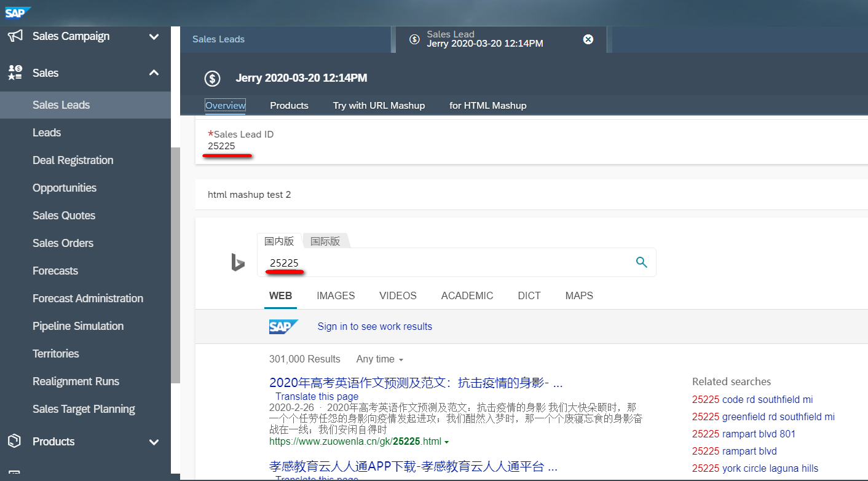This screenshot has width=868, height=481.
Task: Click the sidebar vertical scrollbar
Action: (x=175, y=265)
